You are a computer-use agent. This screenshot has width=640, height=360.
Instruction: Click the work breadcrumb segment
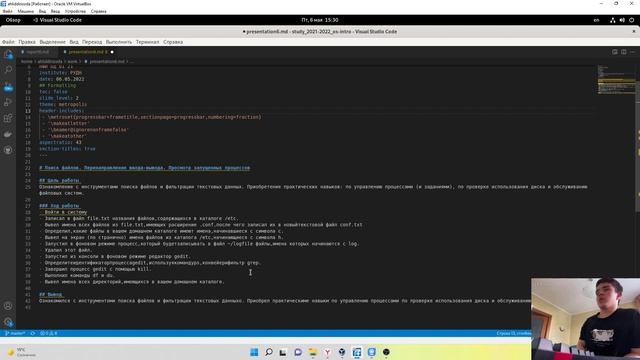point(72,62)
